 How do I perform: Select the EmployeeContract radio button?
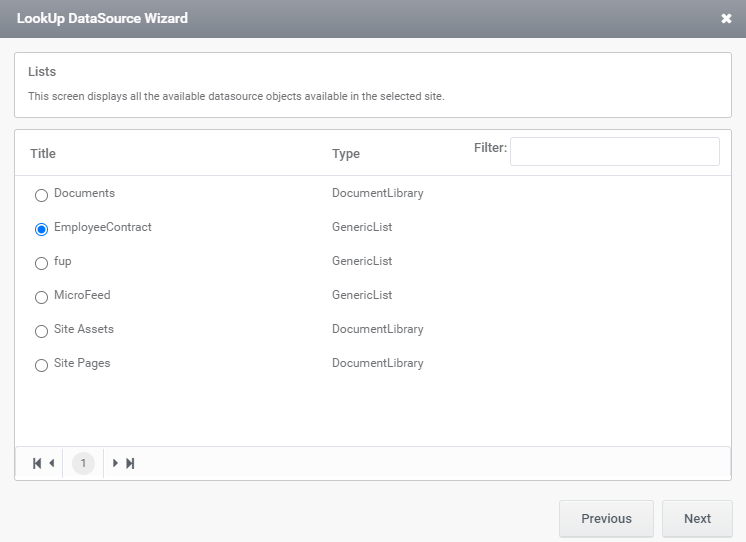(x=41, y=229)
